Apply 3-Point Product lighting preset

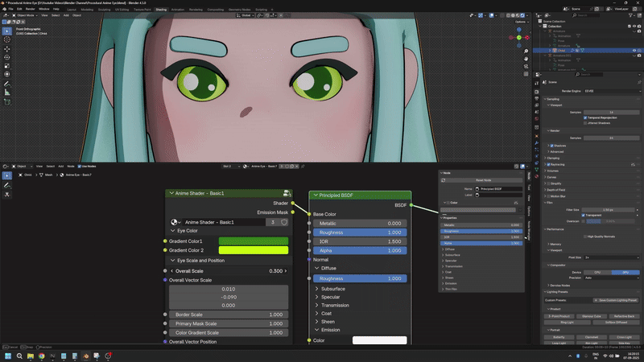[559, 316]
